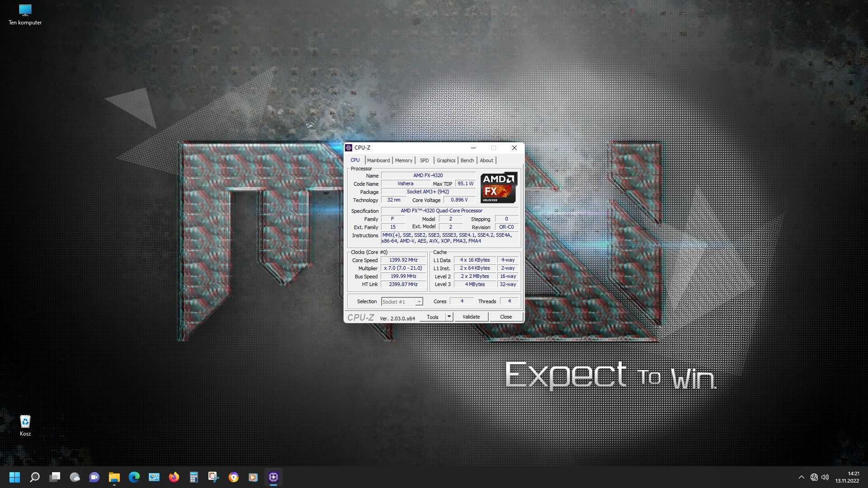The image size is (868, 488).
Task: Switch to the CPU tab
Action: [x=355, y=160]
